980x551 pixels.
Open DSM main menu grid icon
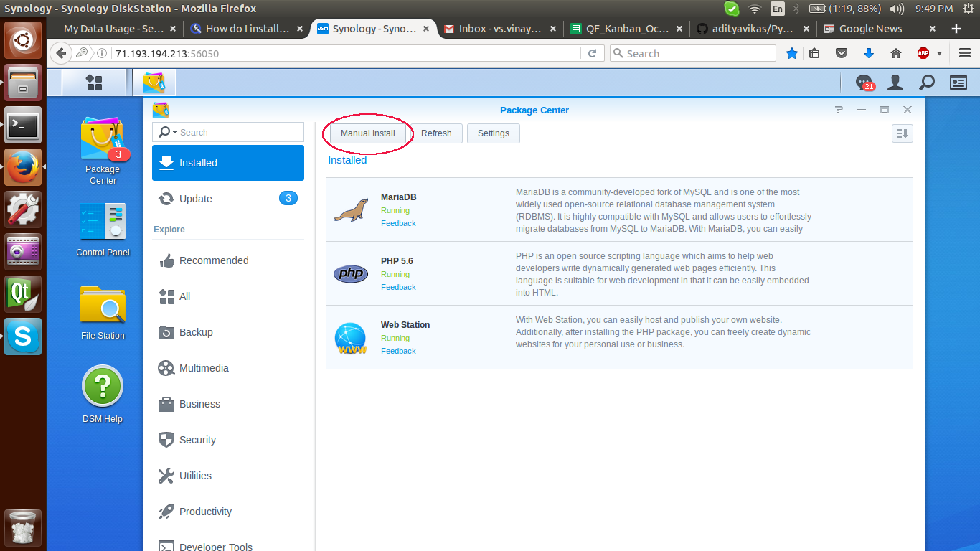click(x=94, y=83)
